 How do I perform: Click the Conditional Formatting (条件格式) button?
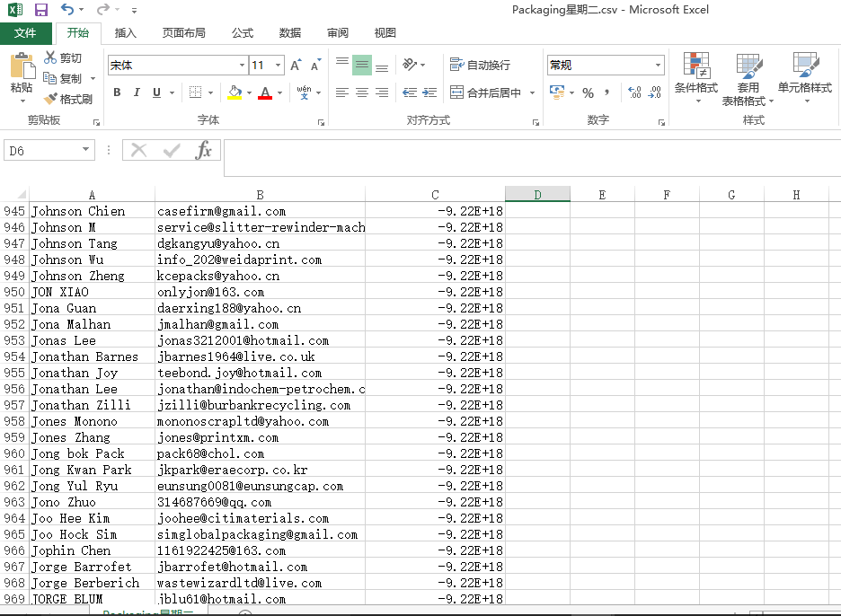(x=696, y=76)
